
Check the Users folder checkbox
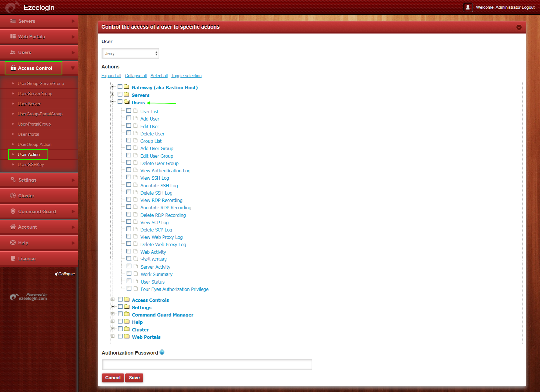[120, 102]
